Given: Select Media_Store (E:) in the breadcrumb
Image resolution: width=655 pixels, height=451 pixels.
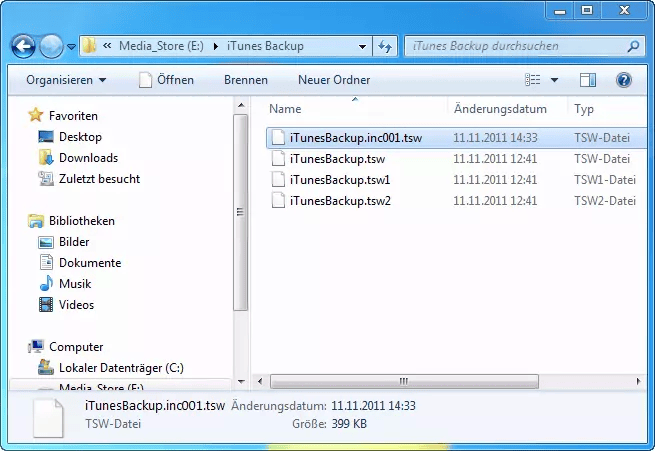Looking at the screenshot, I should click(161, 46).
